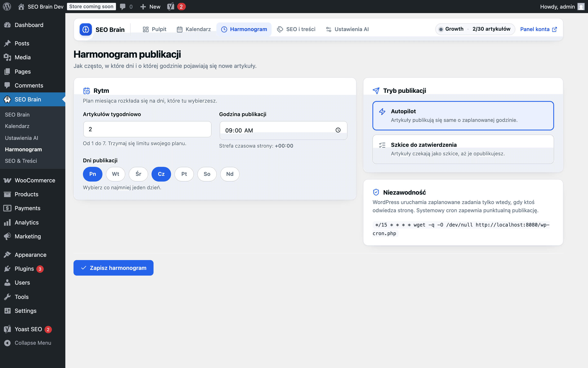Select the Harmonogram tab
This screenshot has width=588, height=368.
tap(244, 29)
